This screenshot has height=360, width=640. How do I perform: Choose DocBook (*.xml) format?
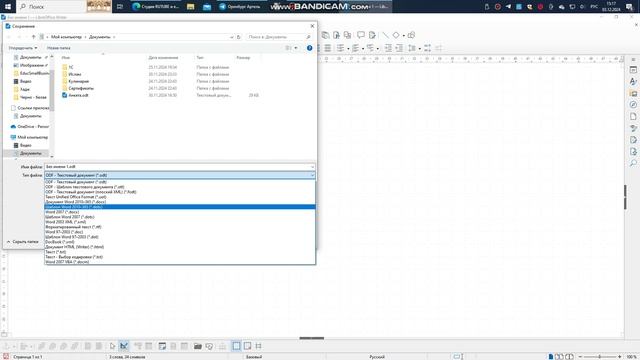180,242
